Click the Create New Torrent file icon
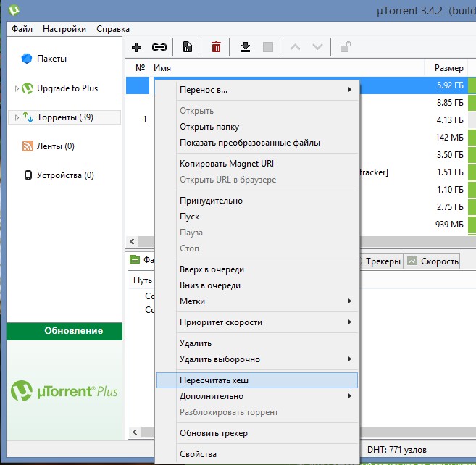Screen dimensions: 476x465 click(188, 47)
